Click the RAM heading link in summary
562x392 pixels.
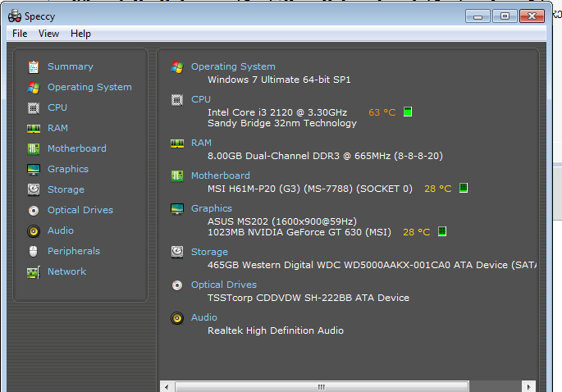(x=201, y=143)
